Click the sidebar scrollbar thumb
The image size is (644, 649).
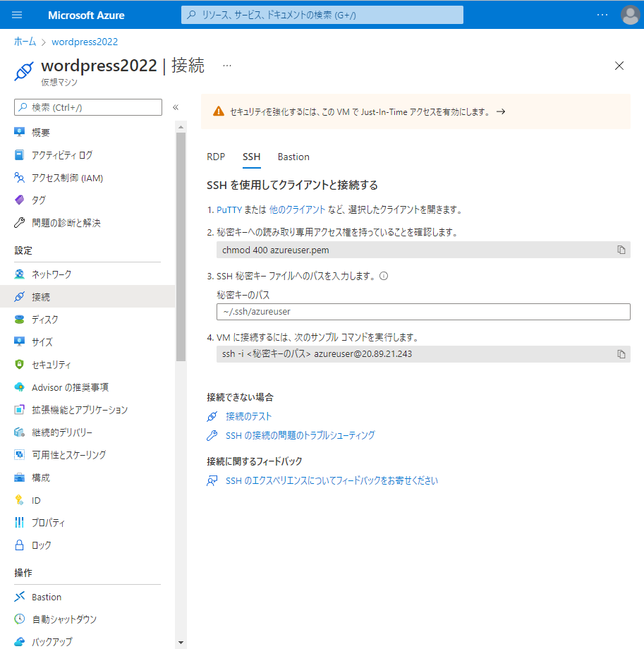pyautogui.click(x=181, y=247)
